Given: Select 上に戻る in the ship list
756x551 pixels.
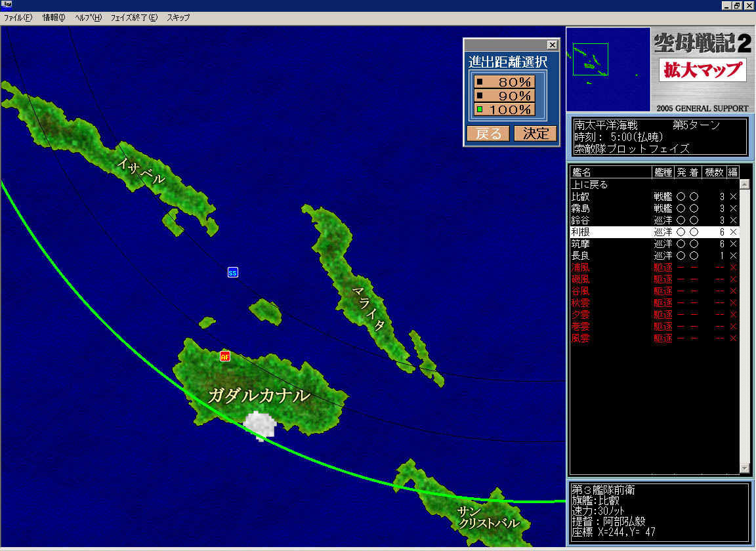Looking at the screenshot, I should tap(655, 184).
